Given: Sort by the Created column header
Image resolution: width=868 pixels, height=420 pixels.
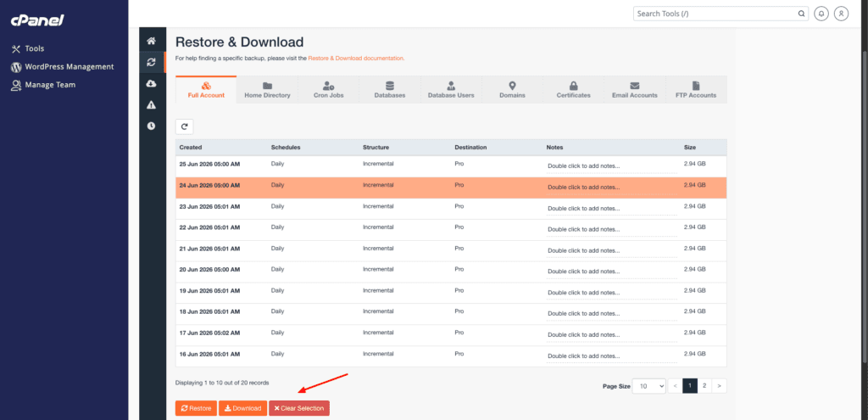Looking at the screenshot, I should pyautogui.click(x=191, y=148).
